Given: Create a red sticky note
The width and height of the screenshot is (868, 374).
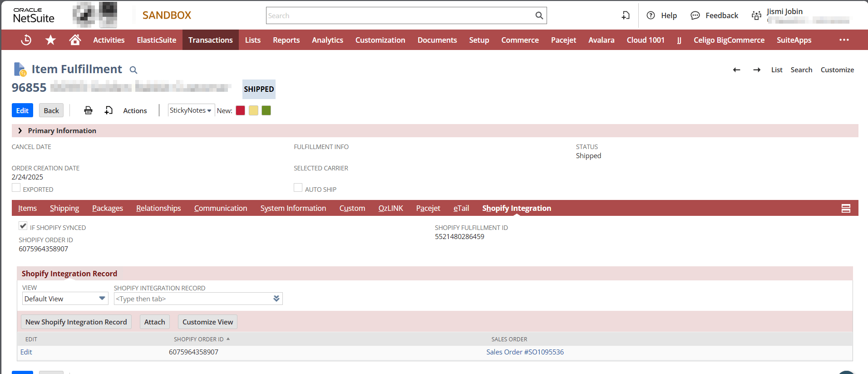Looking at the screenshot, I should coord(241,110).
